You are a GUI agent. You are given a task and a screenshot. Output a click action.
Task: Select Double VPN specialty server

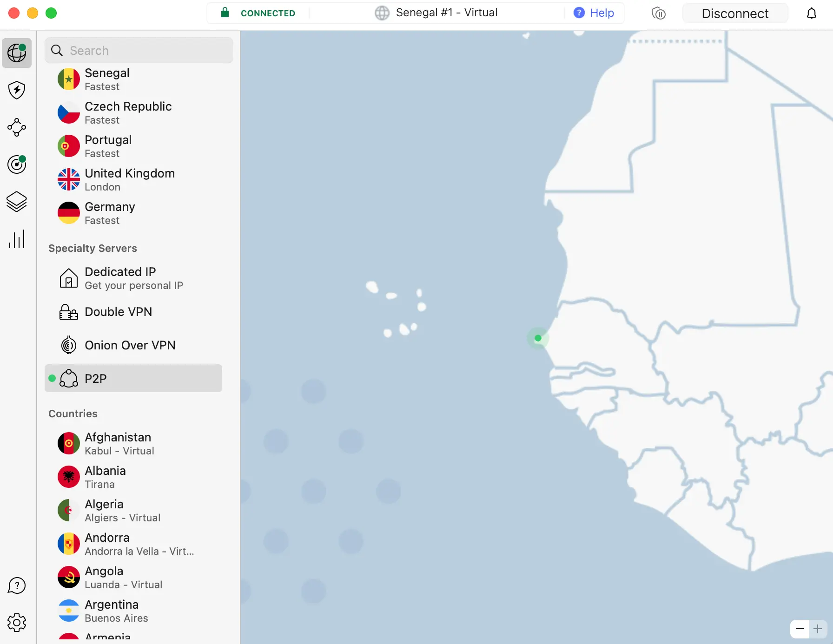tap(118, 312)
